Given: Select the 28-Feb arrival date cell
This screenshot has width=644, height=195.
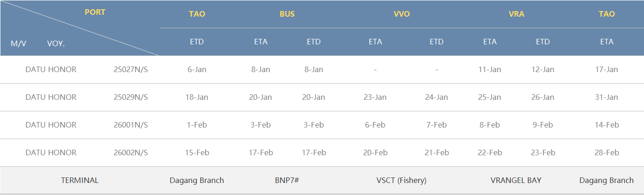Looking at the screenshot, I should [607, 152].
